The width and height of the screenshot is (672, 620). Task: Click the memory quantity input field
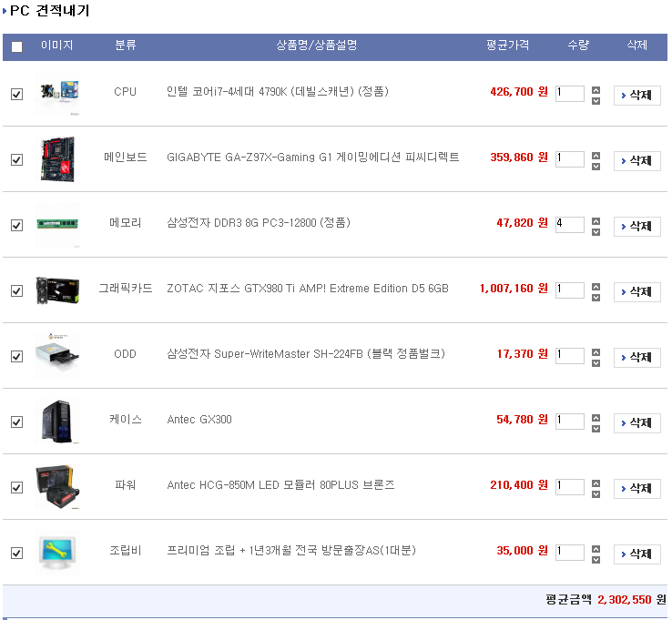569,225
